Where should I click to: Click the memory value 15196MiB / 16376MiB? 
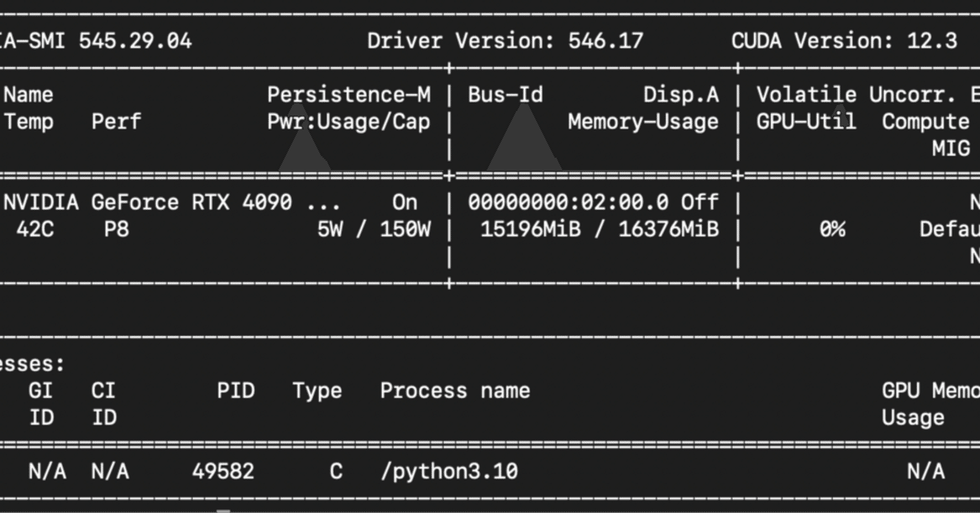point(599,229)
